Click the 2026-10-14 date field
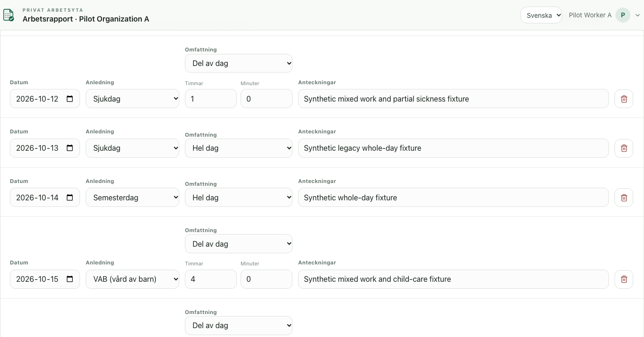644x337 pixels. (x=45, y=198)
